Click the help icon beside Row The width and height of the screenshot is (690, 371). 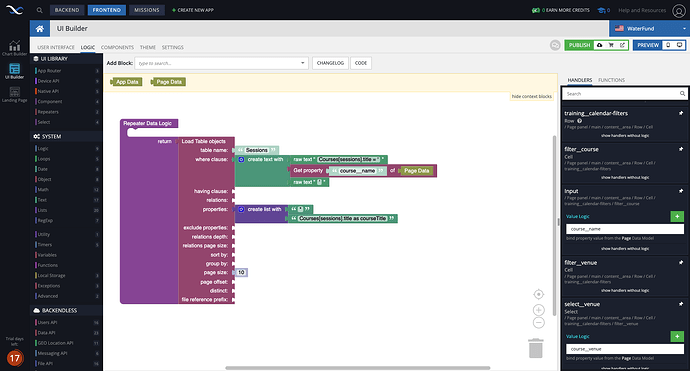580,121
